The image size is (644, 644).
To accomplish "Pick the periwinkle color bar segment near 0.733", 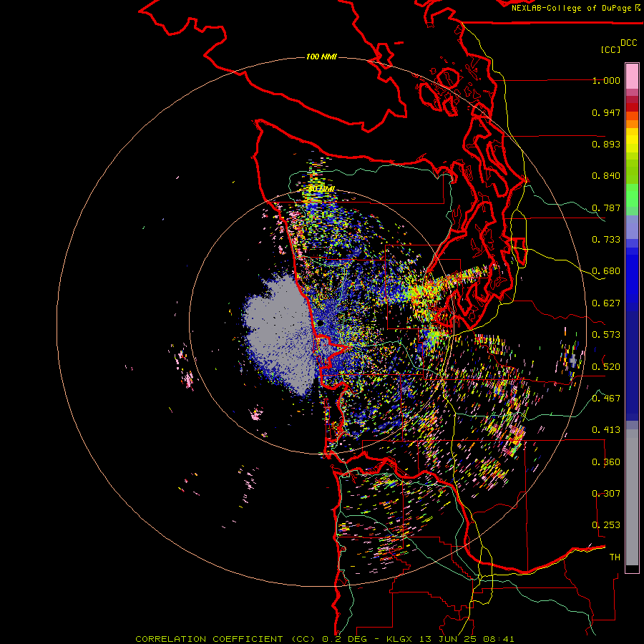I will 632,227.
